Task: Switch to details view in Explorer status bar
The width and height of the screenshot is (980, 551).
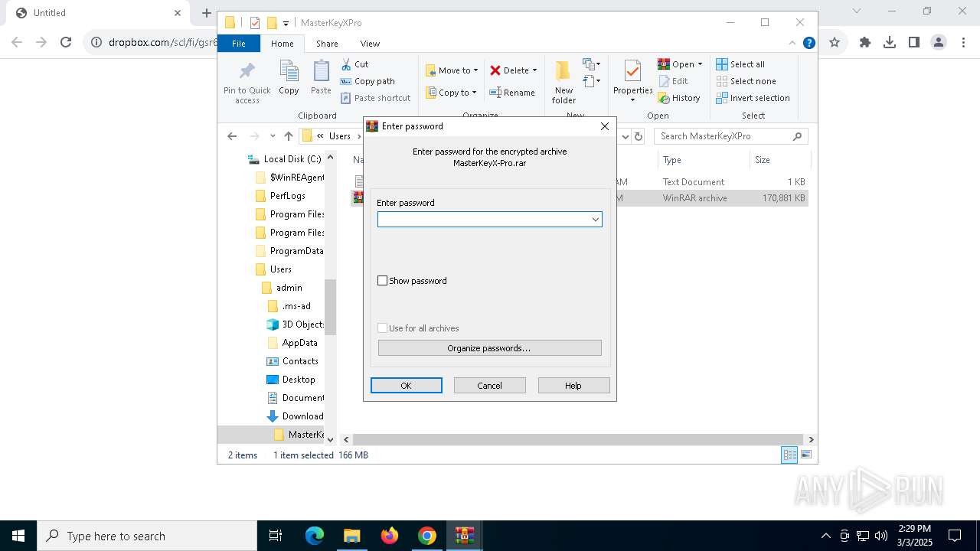Action: click(789, 455)
